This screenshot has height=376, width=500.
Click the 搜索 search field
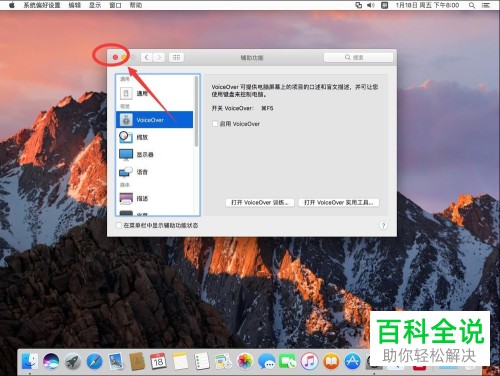[x=358, y=57]
